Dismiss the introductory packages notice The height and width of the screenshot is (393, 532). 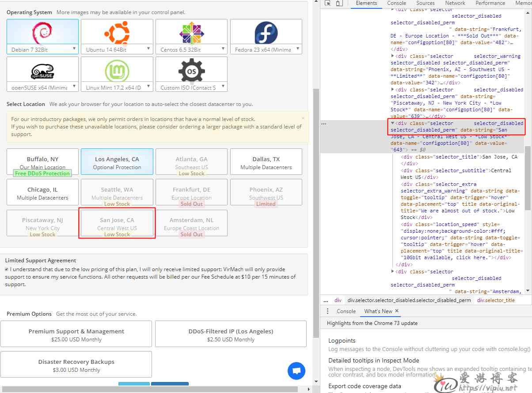coord(303,118)
